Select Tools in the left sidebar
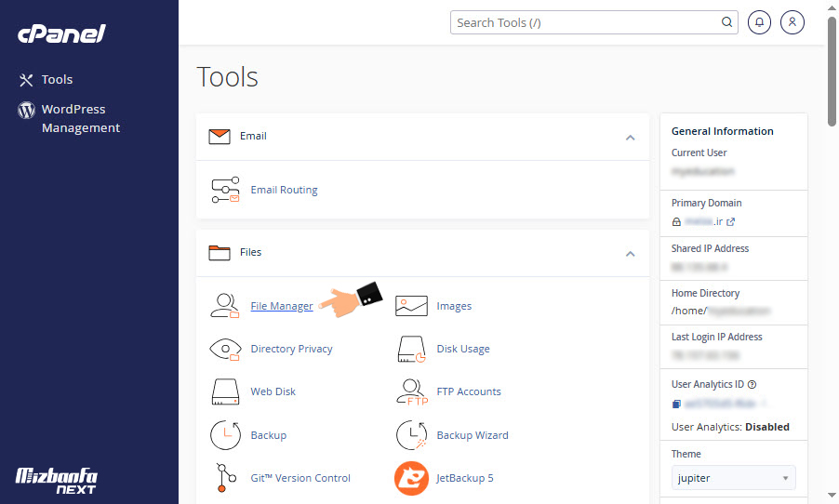 (x=57, y=80)
